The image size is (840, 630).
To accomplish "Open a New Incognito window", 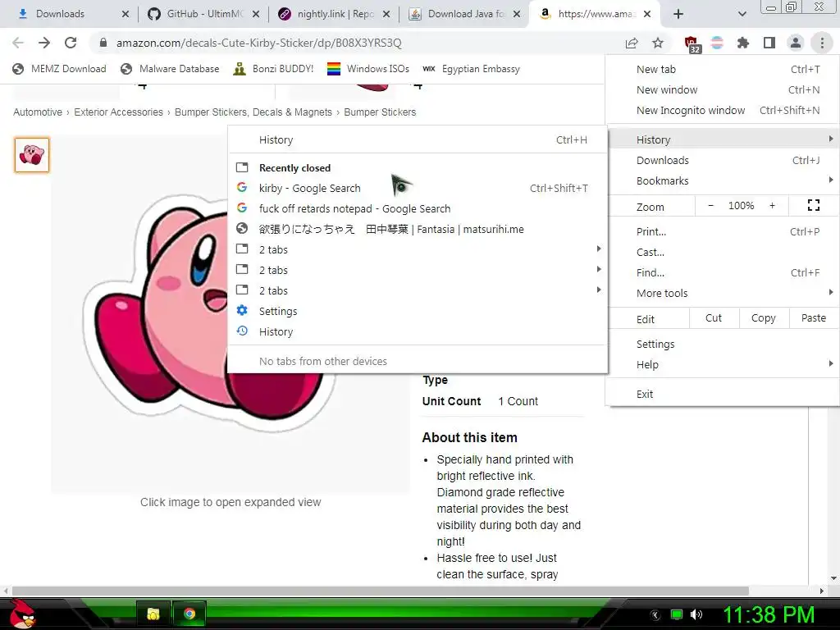I will pos(724,111).
